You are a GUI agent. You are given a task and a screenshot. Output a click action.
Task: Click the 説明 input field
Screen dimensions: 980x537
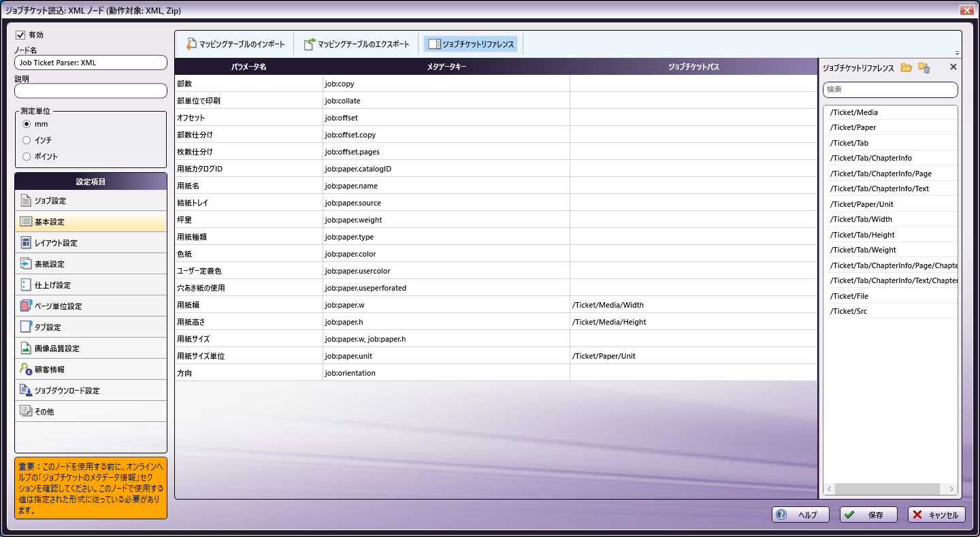click(x=91, y=91)
